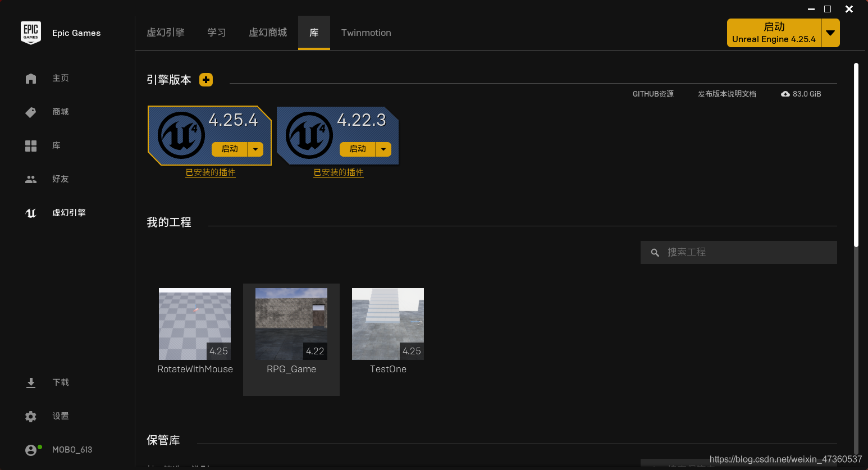Screen dimensions: 868x470
Task: Click the Epic Games logo icon
Action: 31,33
